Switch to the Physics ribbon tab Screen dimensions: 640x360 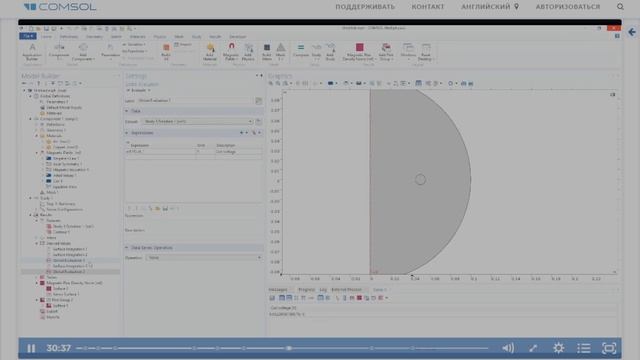[160, 37]
